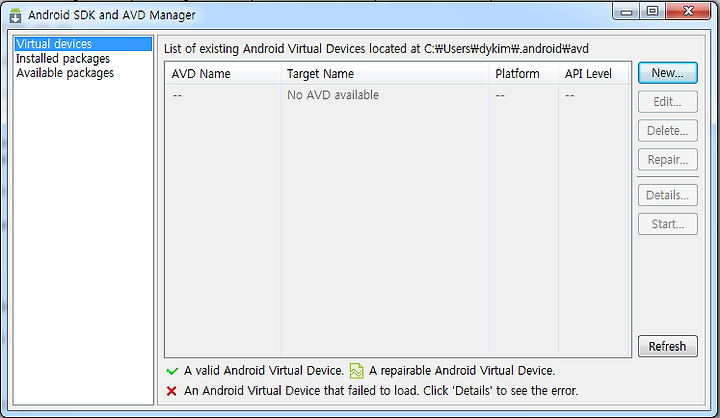
Task: Refresh the virtual device list
Action: [668, 346]
